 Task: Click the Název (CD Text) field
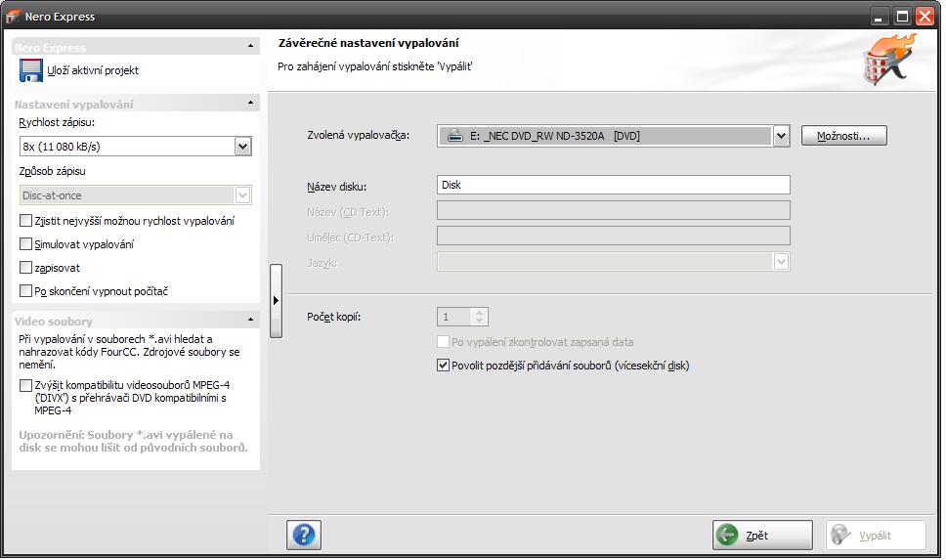pos(613,210)
